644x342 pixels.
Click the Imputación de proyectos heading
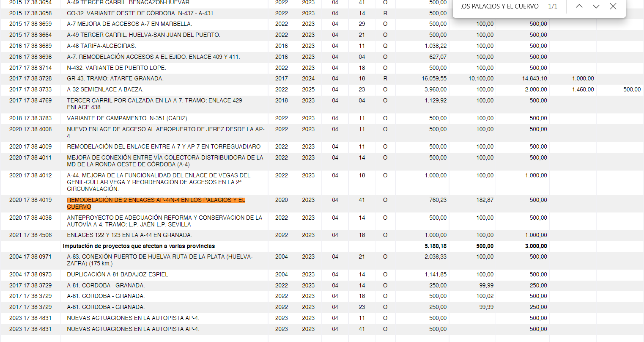[139, 246]
